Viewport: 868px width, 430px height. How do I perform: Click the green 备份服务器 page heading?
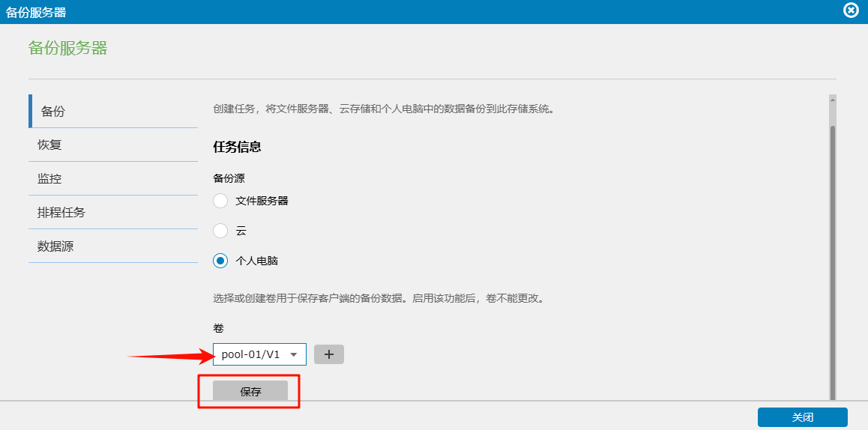pyautogui.click(x=67, y=49)
